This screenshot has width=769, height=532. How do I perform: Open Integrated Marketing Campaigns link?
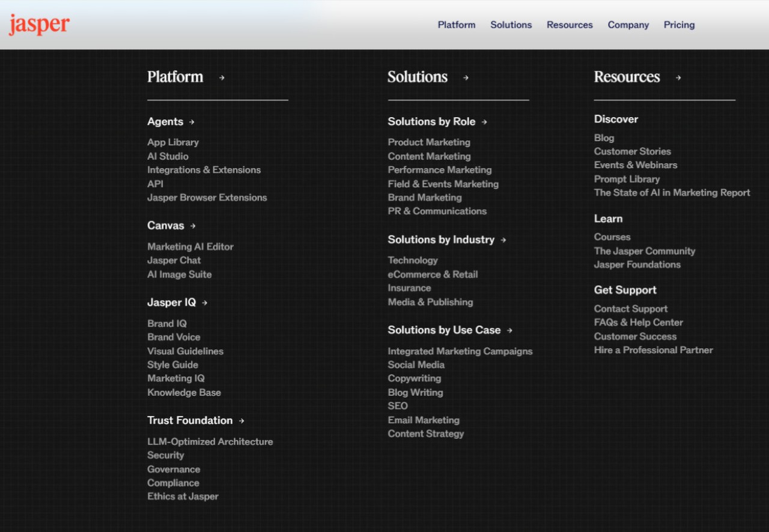(460, 351)
